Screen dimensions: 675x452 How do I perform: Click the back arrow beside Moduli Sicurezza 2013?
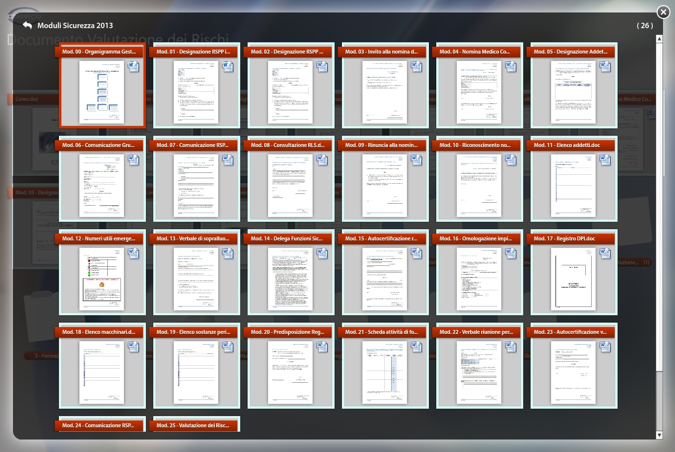click(x=26, y=25)
